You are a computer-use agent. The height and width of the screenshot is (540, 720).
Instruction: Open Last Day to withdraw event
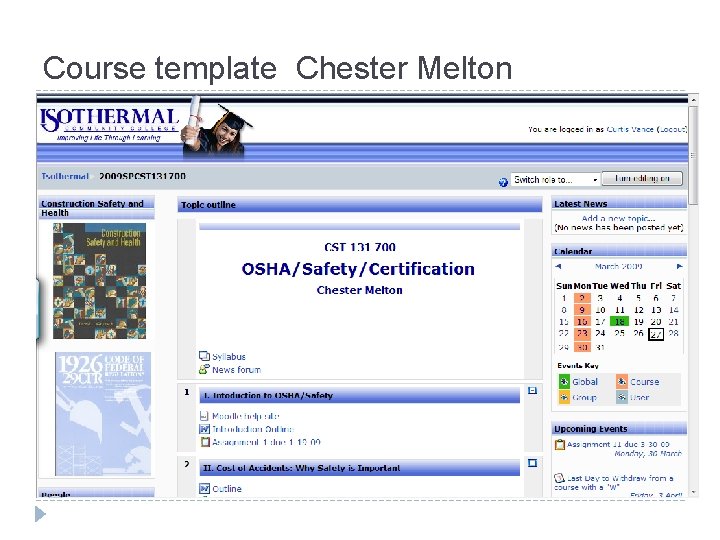click(x=614, y=483)
